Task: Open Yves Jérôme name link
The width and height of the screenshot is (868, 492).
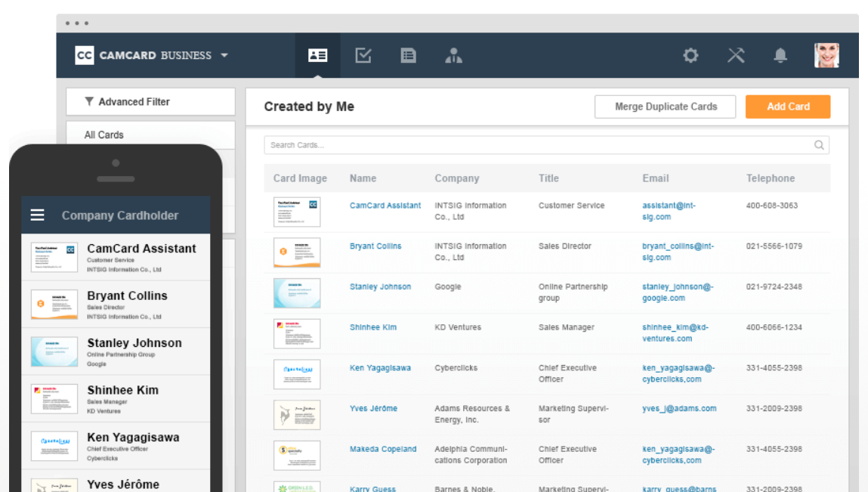Action: pyautogui.click(x=374, y=408)
